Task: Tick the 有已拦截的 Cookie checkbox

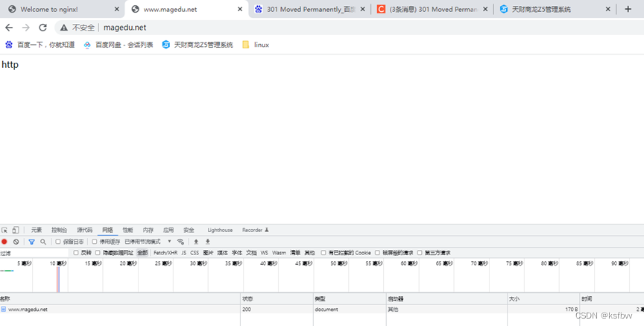Action: (x=323, y=253)
